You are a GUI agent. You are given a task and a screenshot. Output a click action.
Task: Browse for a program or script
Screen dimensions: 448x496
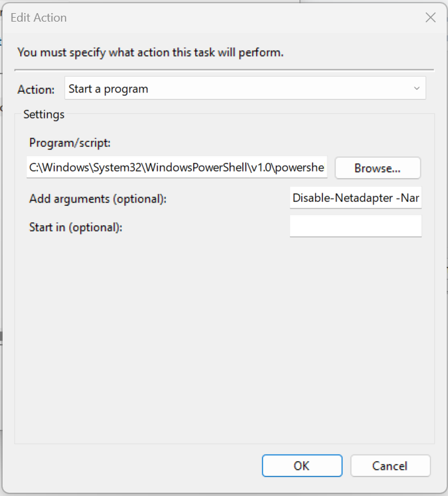(377, 168)
